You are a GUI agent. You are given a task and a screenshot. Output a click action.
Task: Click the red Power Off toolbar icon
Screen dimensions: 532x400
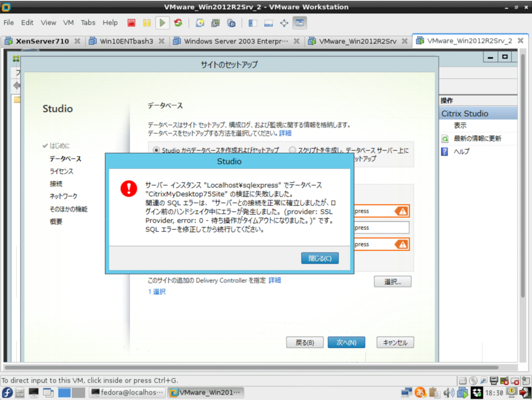[131, 23]
